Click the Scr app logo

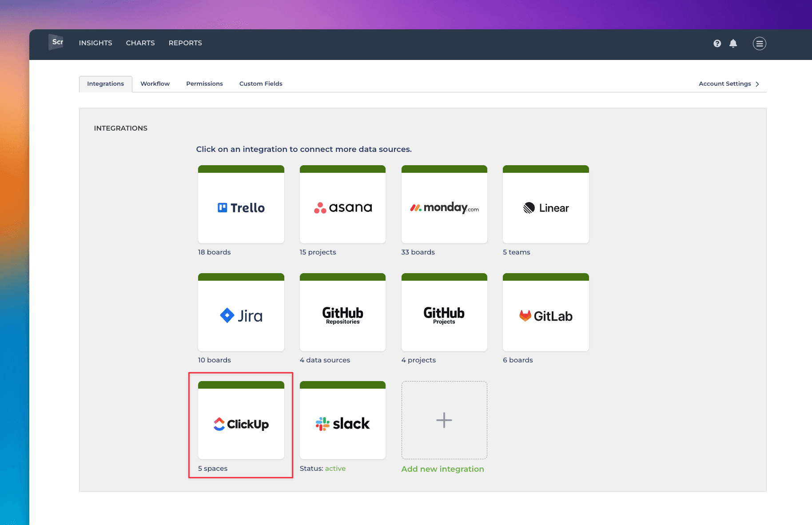coord(56,42)
